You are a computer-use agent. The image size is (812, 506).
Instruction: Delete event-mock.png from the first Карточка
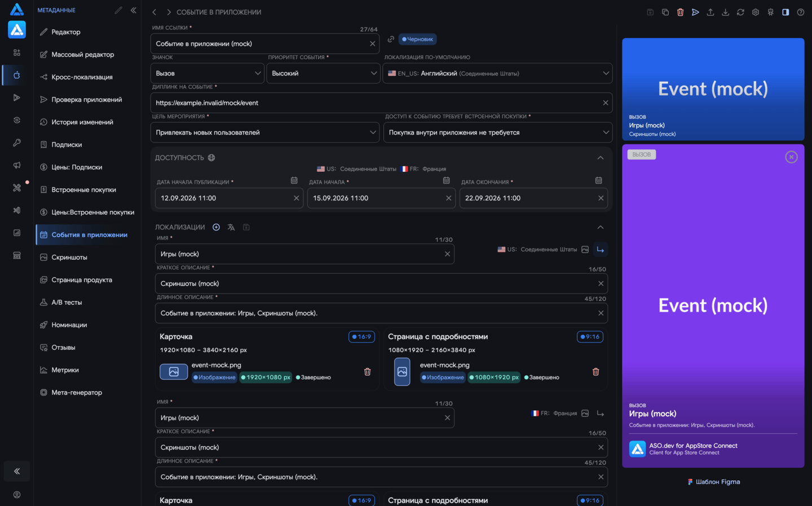coord(367,372)
